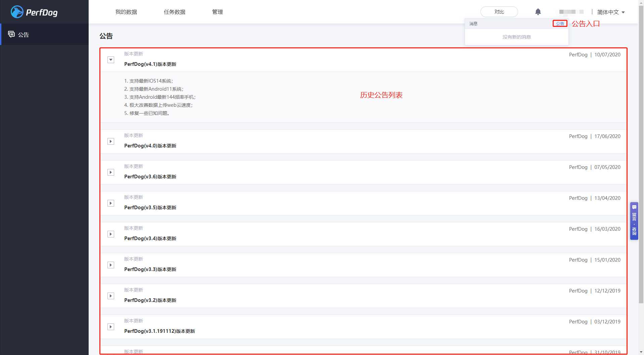Screen dimensions: 644x355
Task: Select 公告 in the left sidebar
Action: pyautogui.click(x=44, y=34)
